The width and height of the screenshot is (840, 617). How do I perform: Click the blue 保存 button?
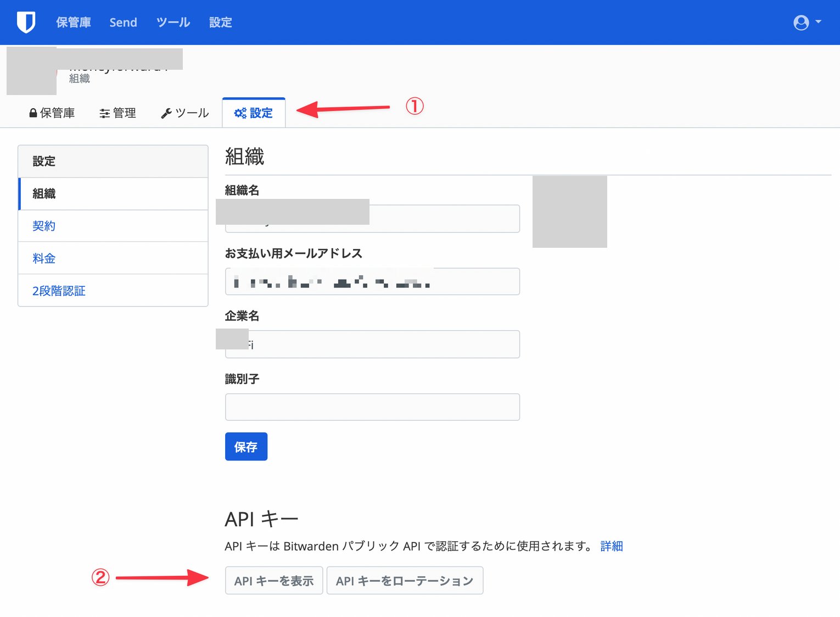click(x=246, y=447)
